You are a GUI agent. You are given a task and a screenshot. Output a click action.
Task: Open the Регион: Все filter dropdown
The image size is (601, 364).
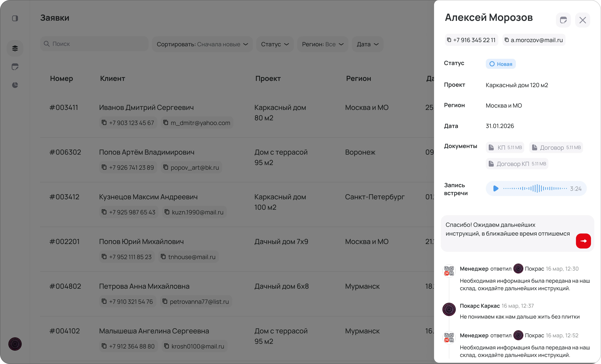[x=322, y=44]
